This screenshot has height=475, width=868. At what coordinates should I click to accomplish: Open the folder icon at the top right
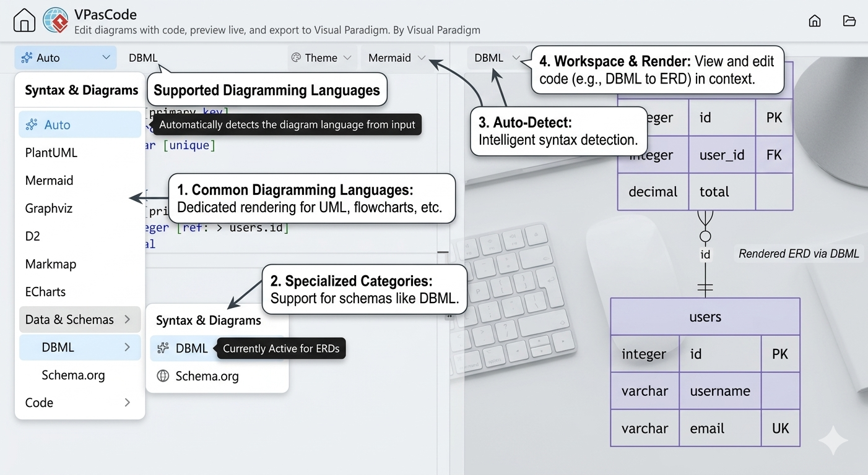tap(849, 21)
